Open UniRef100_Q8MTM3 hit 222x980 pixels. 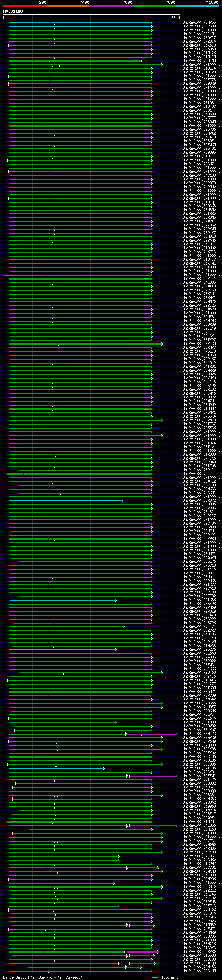point(199,60)
